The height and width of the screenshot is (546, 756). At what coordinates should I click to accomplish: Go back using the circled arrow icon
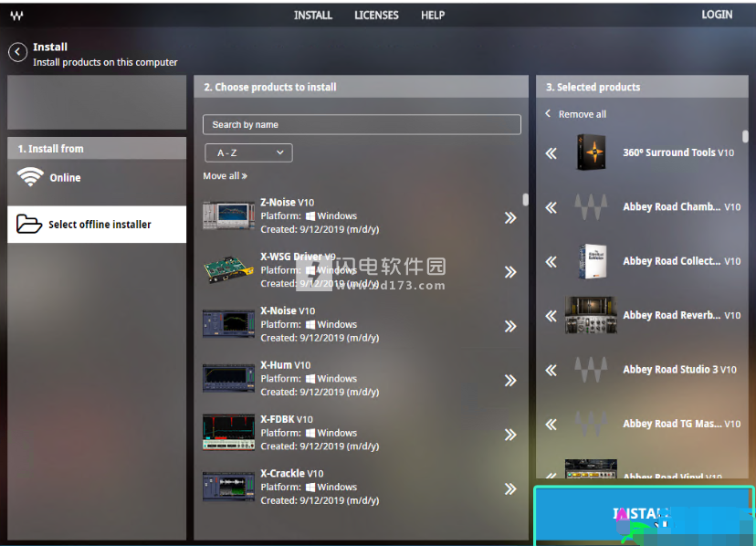click(x=18, y=52)
